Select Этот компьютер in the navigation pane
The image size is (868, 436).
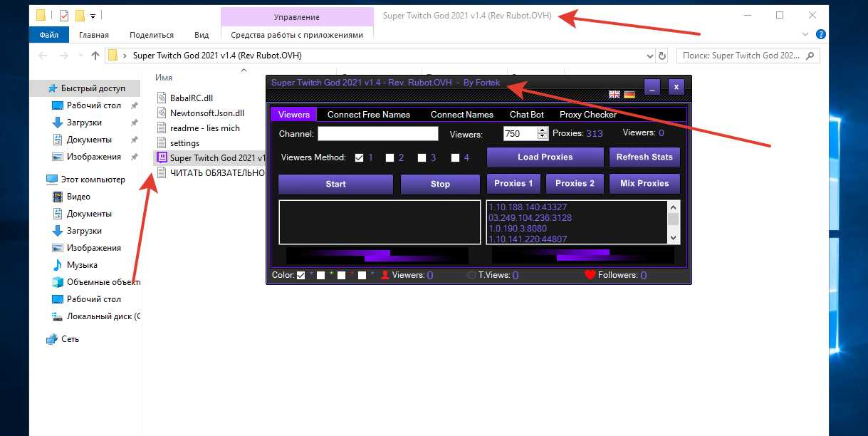(x=93, y=180)
